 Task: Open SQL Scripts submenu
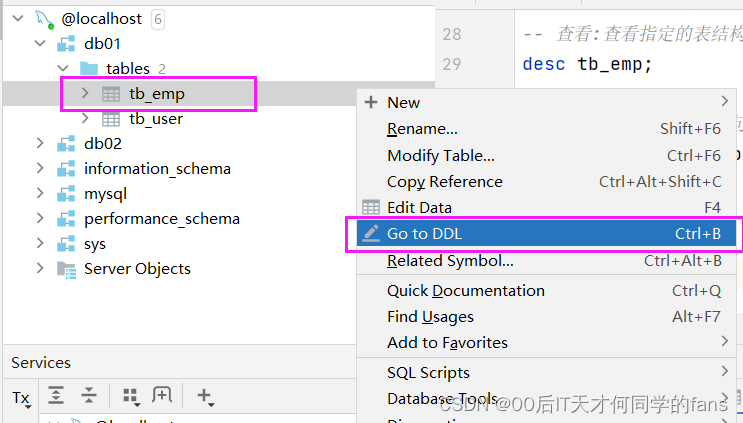click(x=546, y=372)
